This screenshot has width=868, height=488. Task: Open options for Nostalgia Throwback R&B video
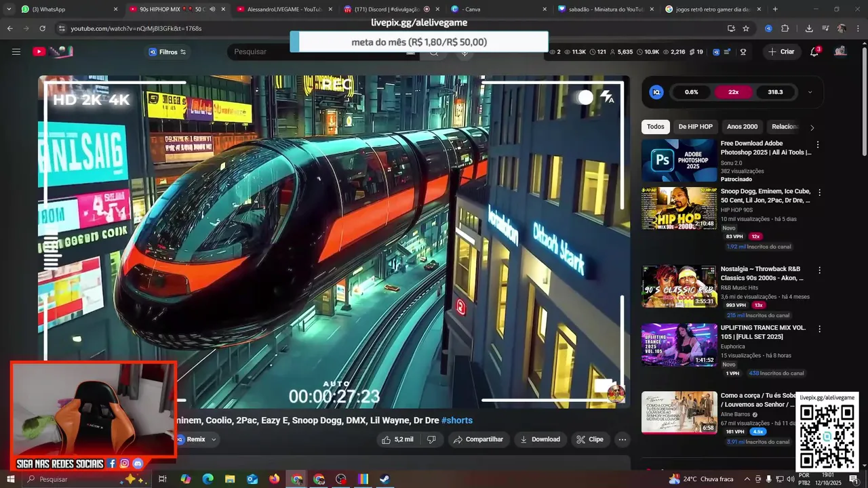tap(819, 270)
